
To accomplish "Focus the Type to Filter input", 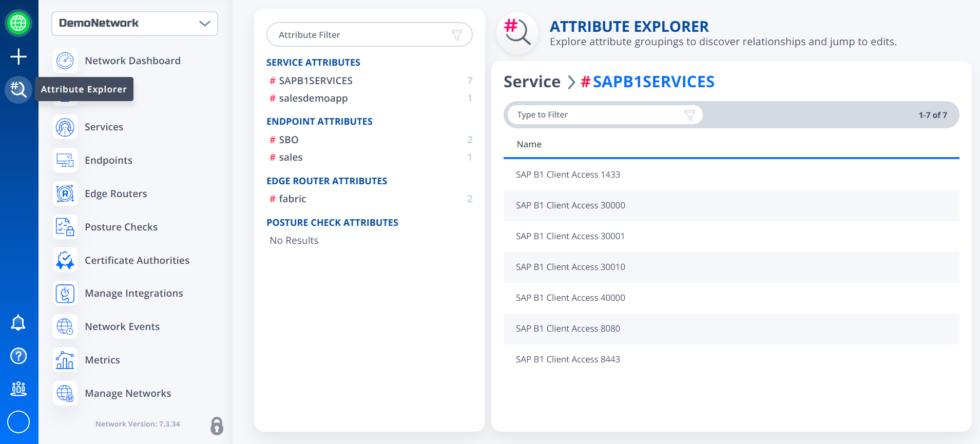I will click(x=605, y=115).
